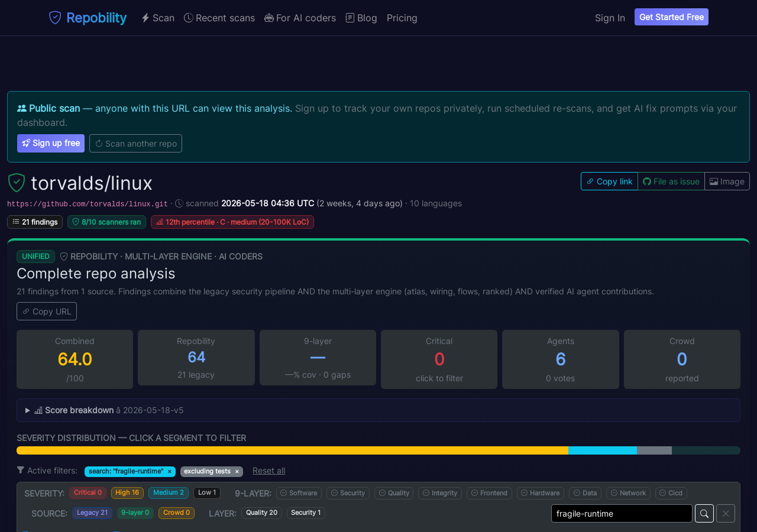
Task: Toggle the 9-layer Security filter
Action: coord(348,493)
